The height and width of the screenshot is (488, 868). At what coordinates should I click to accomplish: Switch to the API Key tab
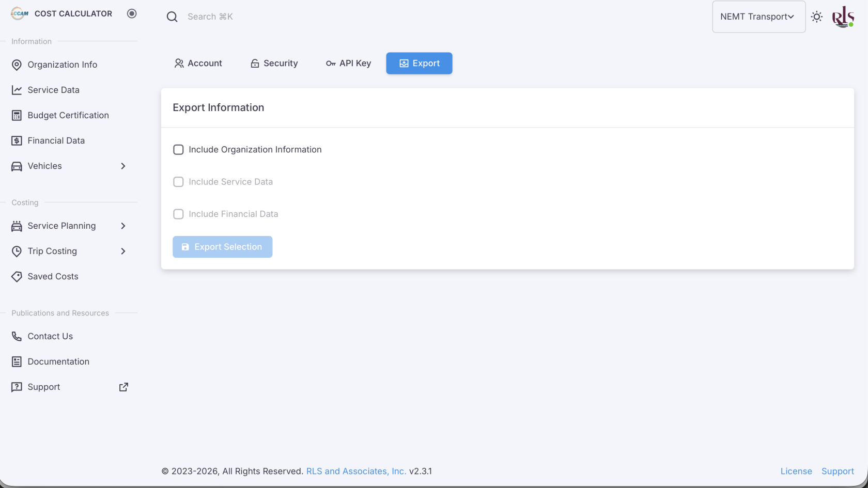tap(348, 63)
